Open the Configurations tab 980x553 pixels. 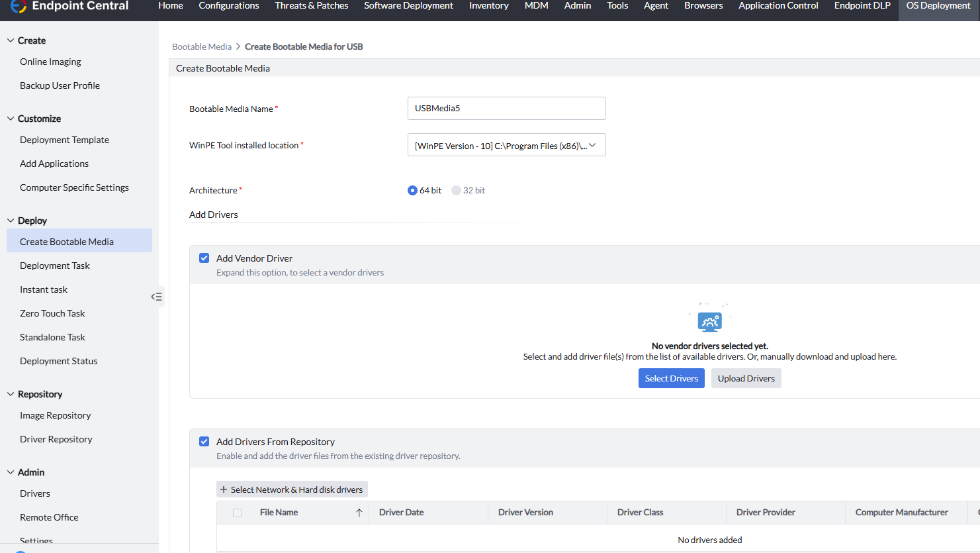(x=229, y=5)
